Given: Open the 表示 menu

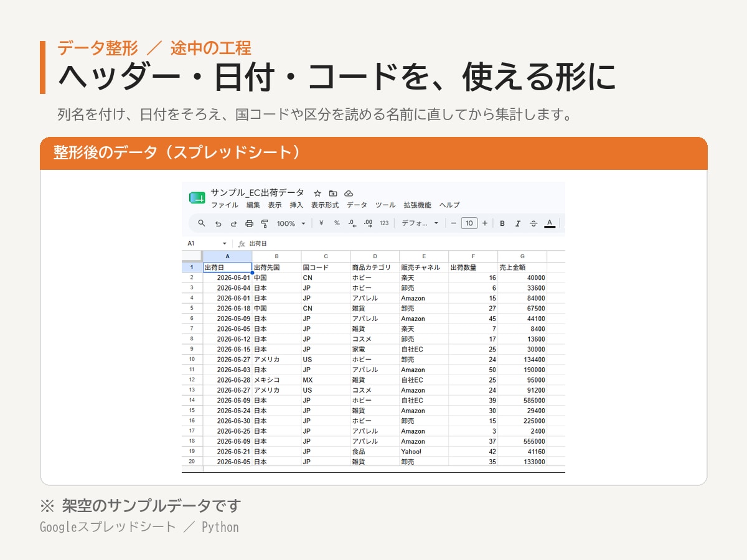Looking at the screenshot, I should click(x=275, y=205).
